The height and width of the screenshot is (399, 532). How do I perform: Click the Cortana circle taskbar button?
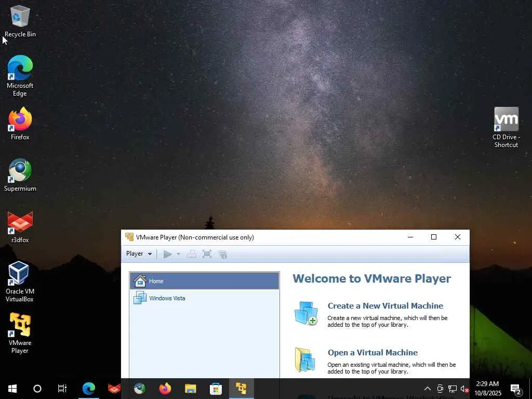point(37,389)
